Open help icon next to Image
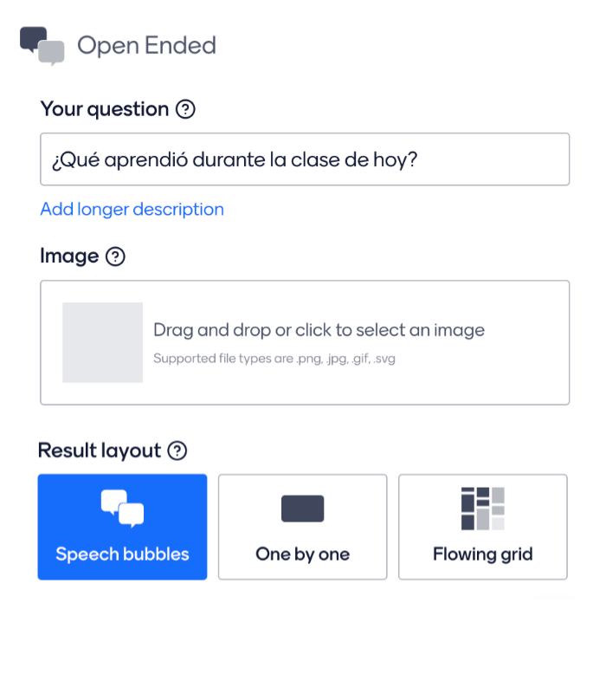The image size is (606, 700). click(x=115, y=256)
